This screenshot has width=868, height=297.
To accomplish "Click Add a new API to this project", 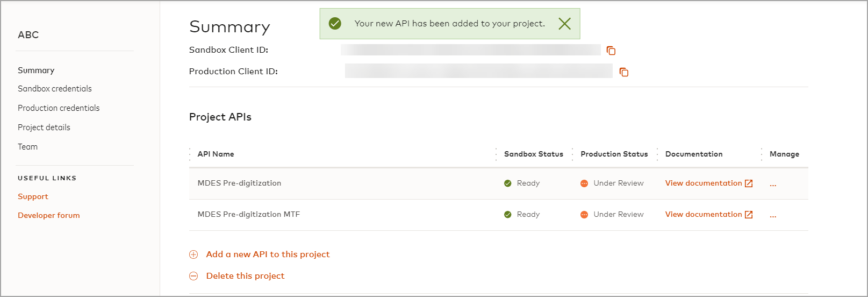I will (268, 254).
